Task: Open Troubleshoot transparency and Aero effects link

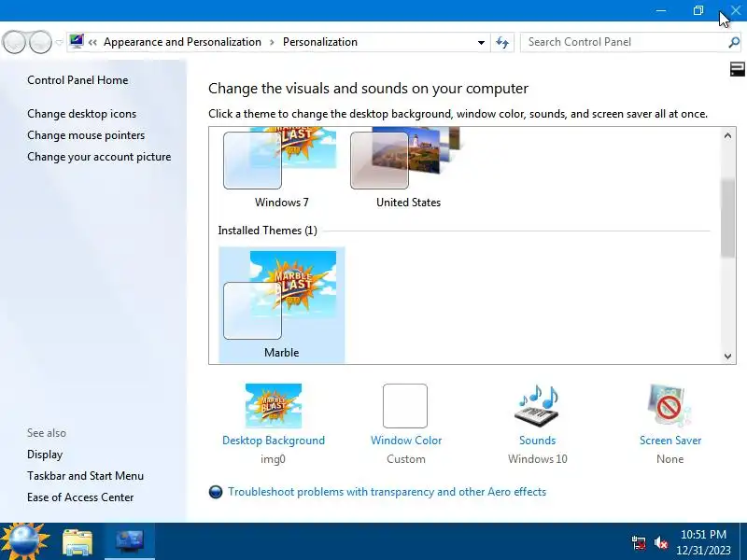Action: tap(387, 492)
